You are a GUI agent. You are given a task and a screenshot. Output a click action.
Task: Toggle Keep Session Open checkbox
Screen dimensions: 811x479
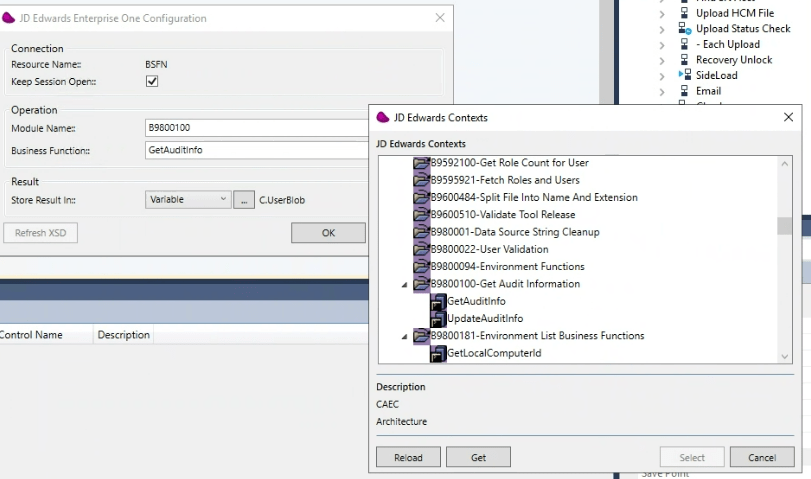coord(152,81)
